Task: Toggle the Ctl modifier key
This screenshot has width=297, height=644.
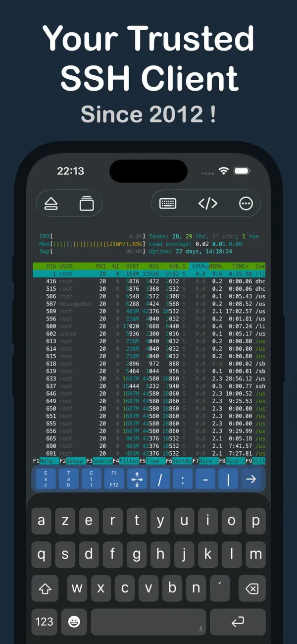Action: coord(91,479)
